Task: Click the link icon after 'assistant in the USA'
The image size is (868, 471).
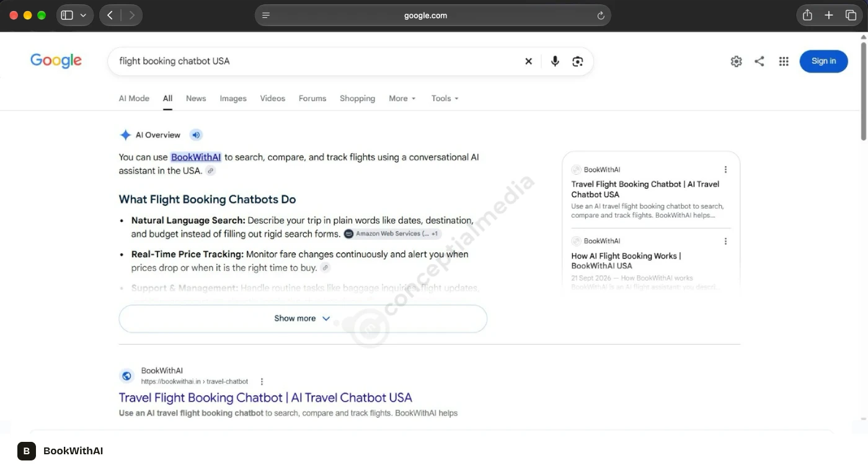Action: coord(211,170)
